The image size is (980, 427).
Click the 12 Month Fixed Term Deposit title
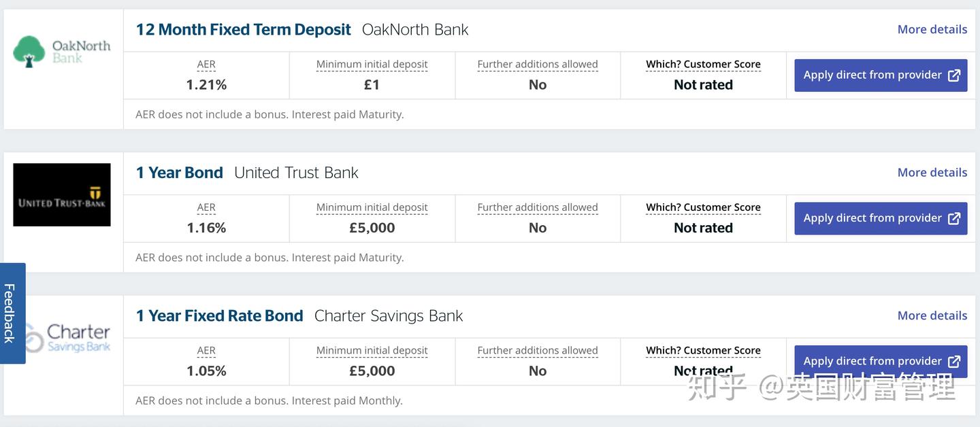click(243, 30)
